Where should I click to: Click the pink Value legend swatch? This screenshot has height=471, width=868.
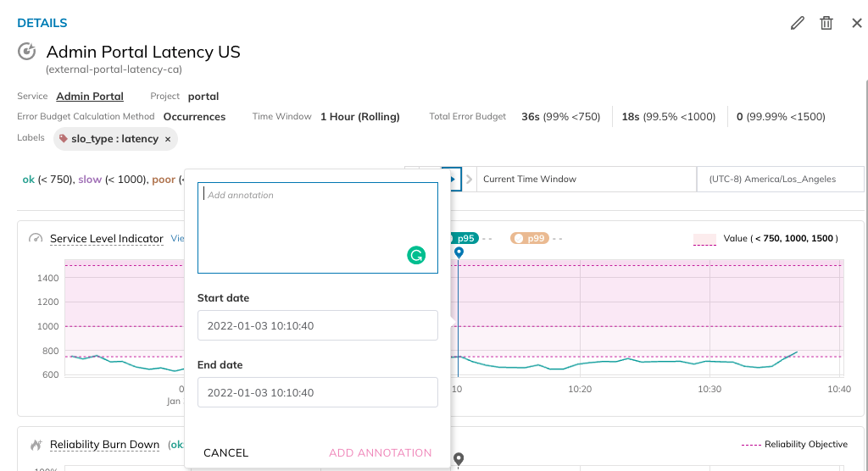(x=704, y=239)
